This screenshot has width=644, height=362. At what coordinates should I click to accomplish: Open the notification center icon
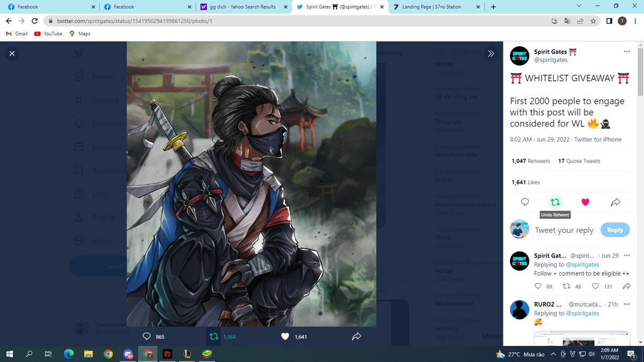click(x=631, y=354)
